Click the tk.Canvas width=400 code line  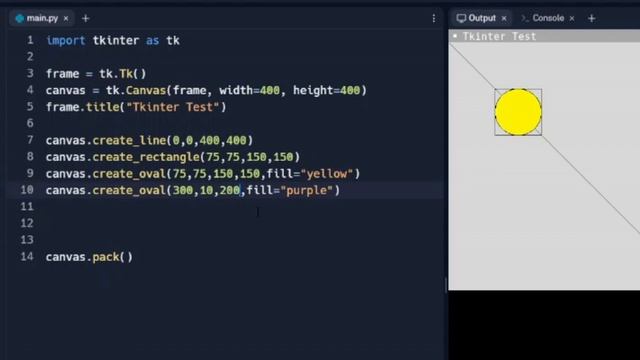tap(206, 90)
